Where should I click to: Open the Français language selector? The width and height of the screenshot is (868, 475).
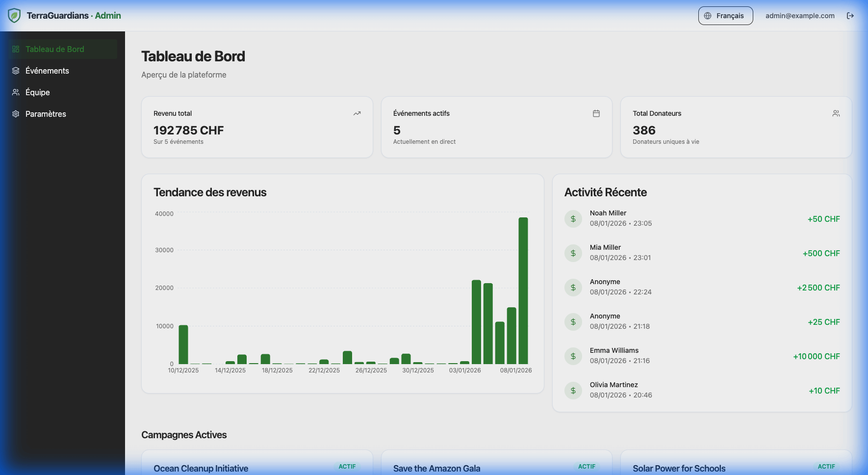point(725,15)
